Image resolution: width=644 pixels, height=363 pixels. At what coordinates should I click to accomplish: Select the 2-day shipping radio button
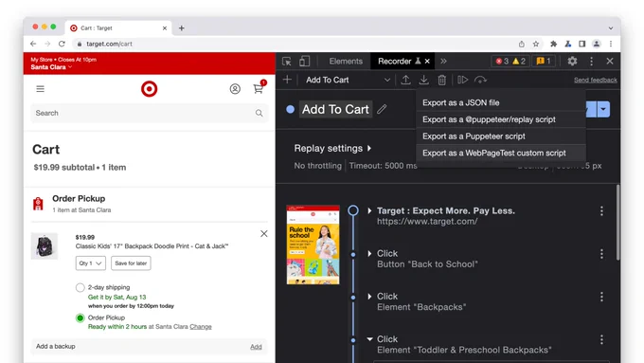[x=80, y=287]
